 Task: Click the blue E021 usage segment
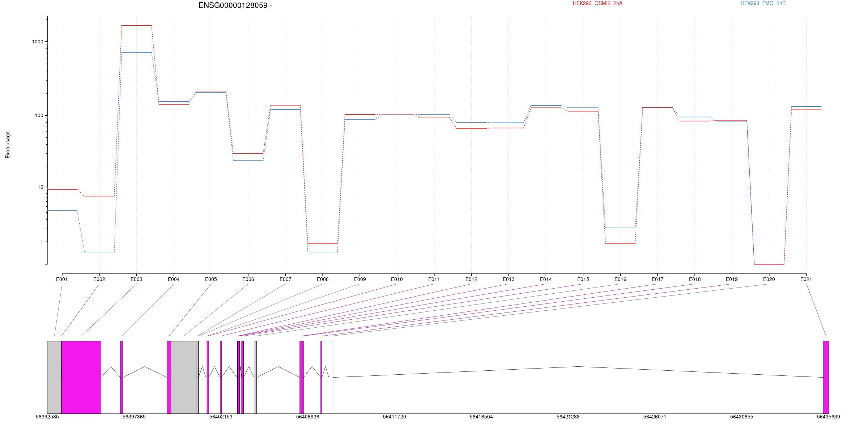point(806,107)
